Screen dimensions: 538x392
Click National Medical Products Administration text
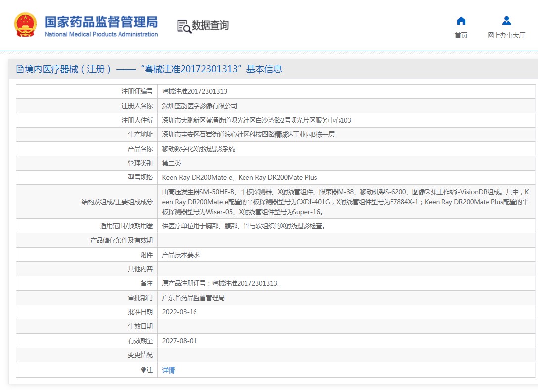101,34
